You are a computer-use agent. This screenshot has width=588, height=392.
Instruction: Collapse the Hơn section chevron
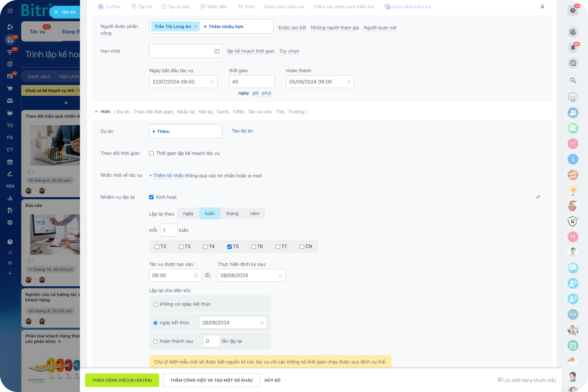[x=96, y=112]
